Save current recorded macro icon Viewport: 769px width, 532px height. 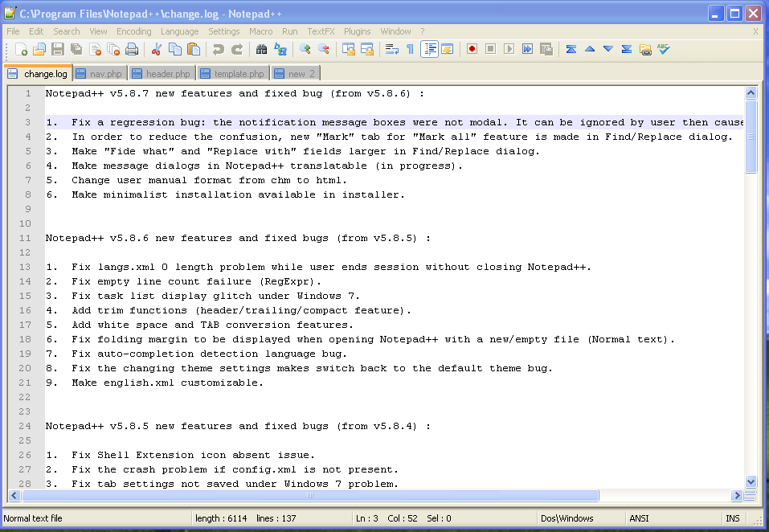pyautogui.click(x=546, y=49)
